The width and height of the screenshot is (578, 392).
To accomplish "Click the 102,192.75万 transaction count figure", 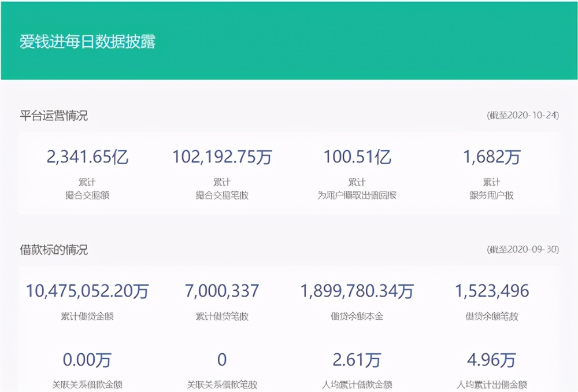I will click(x=223, y=156).
